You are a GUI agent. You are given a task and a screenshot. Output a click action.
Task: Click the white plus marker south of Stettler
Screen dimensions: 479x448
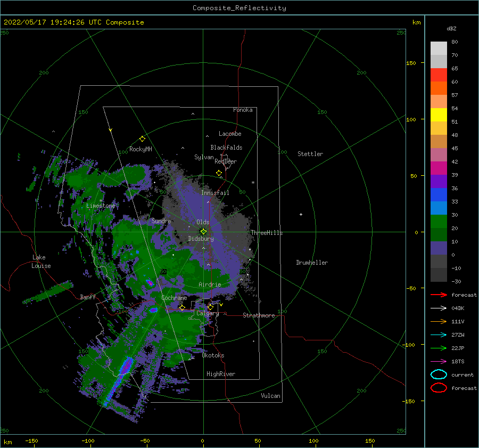click(x=301, y=214)
